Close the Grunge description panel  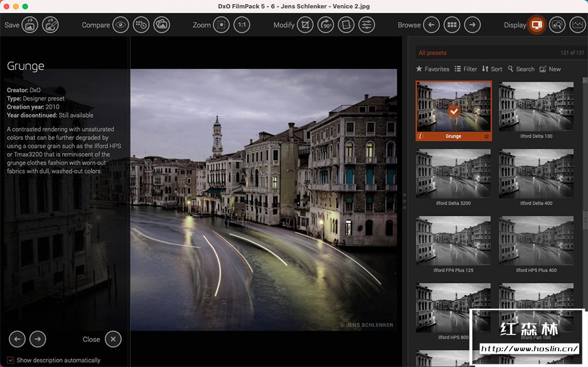click(x=112, y=339)
